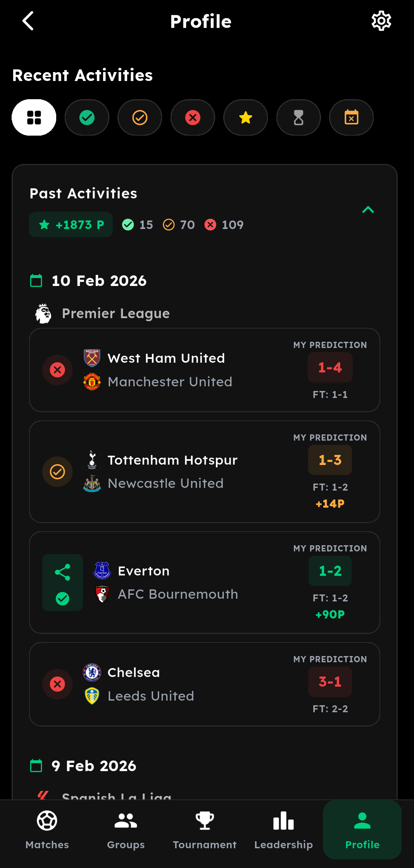Image resolution: width=414 pixels, height=868 pixels.
Task: Go back using the back arrow
Action: pyautogui.click(x=28, y=21)
